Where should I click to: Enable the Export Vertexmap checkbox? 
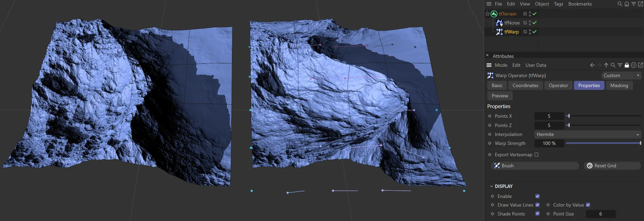point(536,155)
